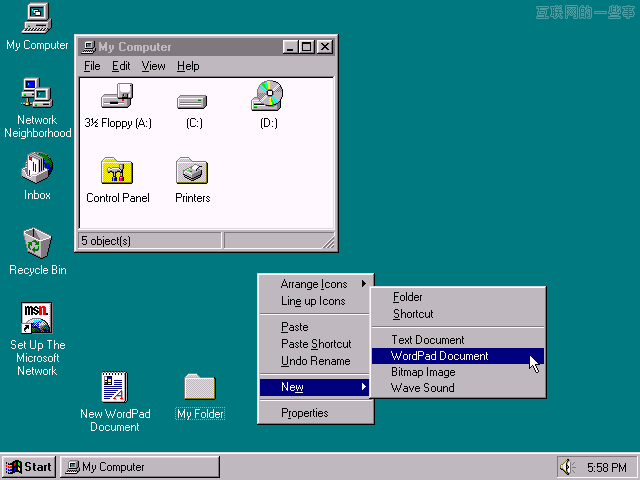The height and width of the screenshot is (480, 640).
Task: Select the My Folder desktop icon
Action: 200,388
